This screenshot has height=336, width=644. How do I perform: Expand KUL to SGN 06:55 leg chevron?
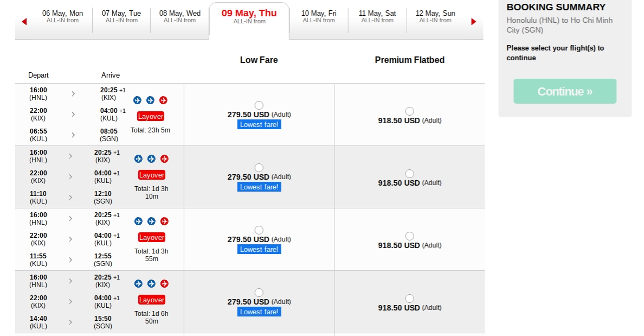coord(73,135)
